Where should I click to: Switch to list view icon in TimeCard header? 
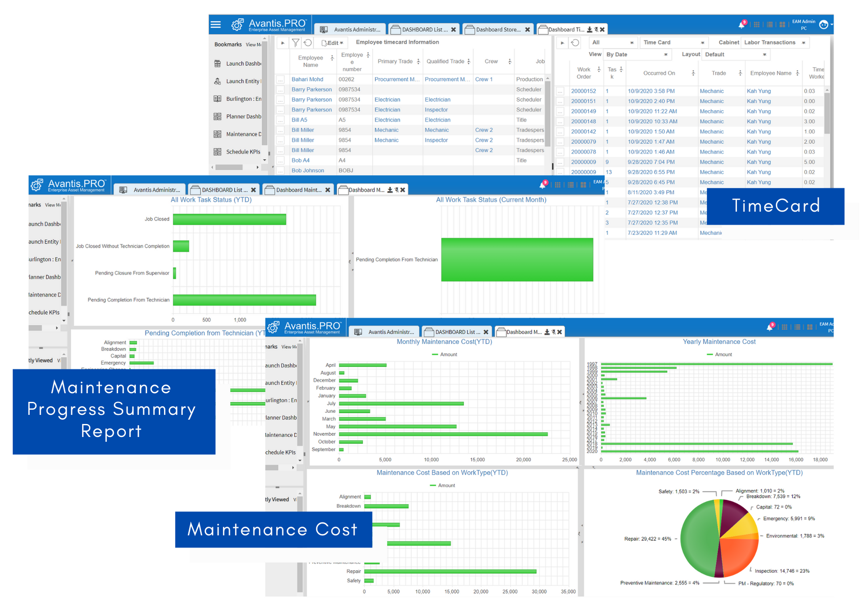(769, 25)
